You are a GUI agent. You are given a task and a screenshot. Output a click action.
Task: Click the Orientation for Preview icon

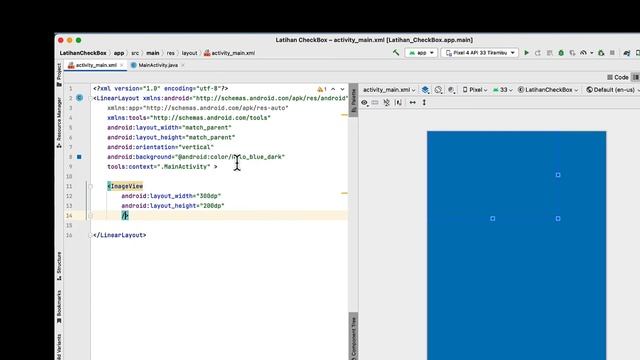438,89
